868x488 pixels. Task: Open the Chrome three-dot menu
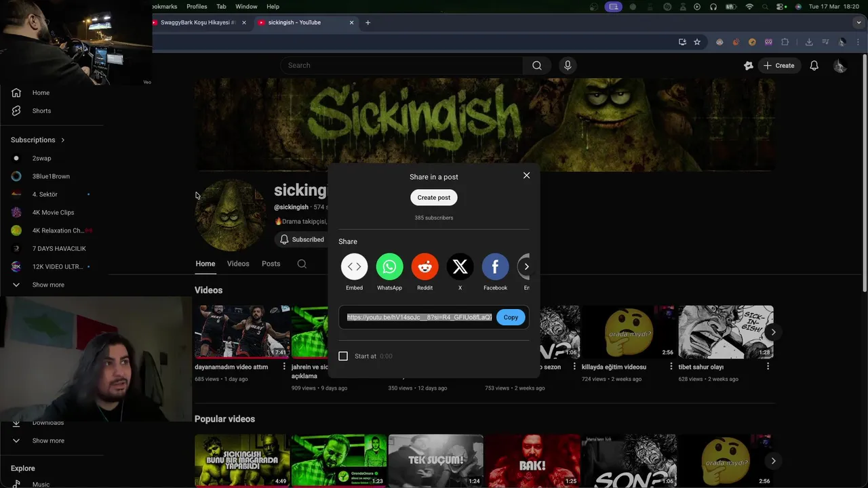click(x=859, y=42)
